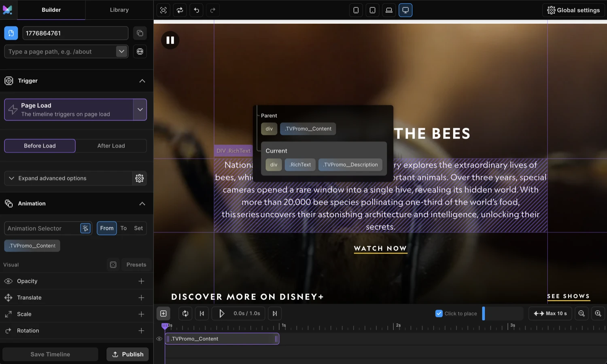The image size is (607, 364).
Task: Select the laptop preview mode
Action: pos(389,10)
